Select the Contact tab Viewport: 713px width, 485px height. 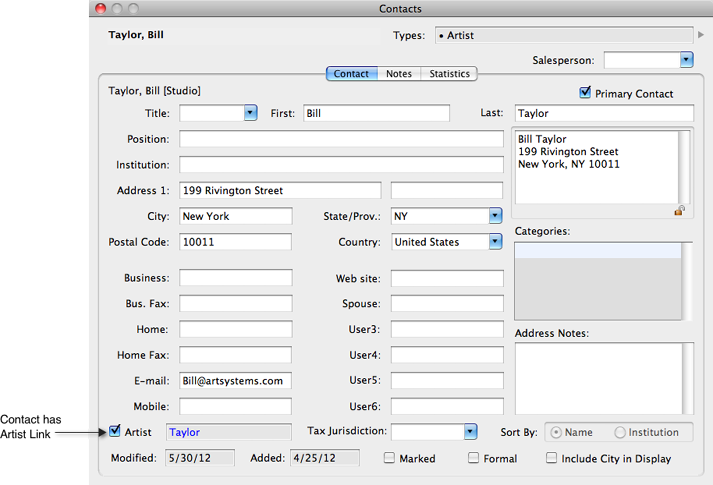pyautogui.click(x=352, y=74)
